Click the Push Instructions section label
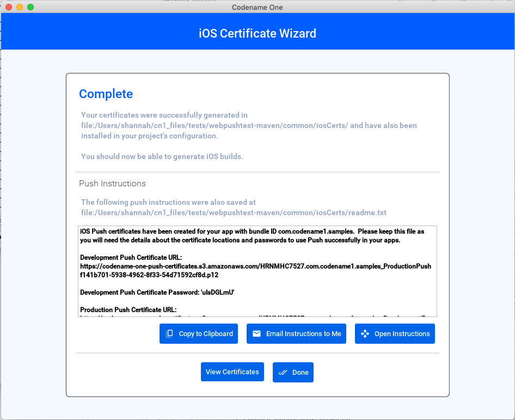 [113, 183]
